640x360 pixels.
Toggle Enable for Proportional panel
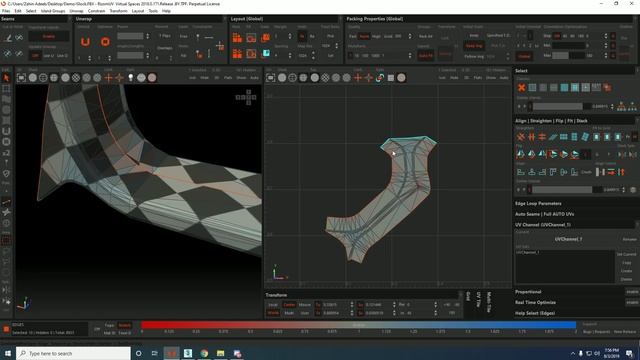632,292
